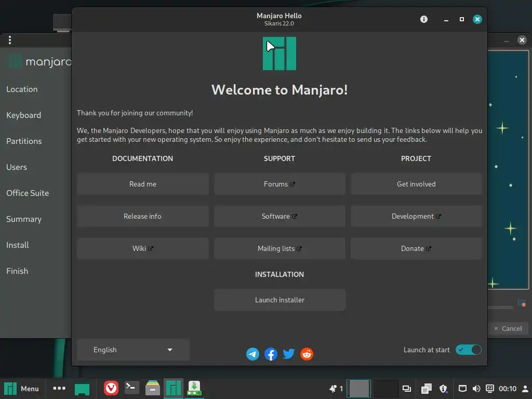Viewport: 532px width, 399px height.
Task: Open the Reddit social link
Action: (x=307, y=354)
